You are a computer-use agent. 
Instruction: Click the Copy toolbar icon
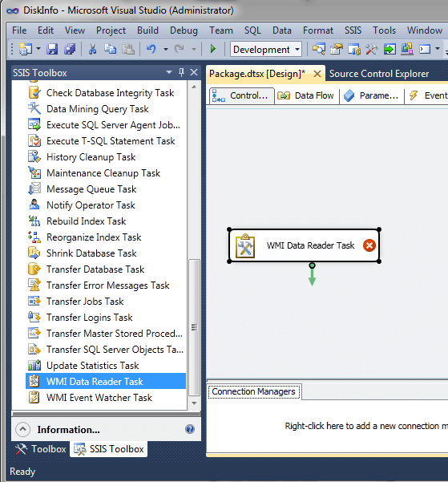tap(110, 49)
